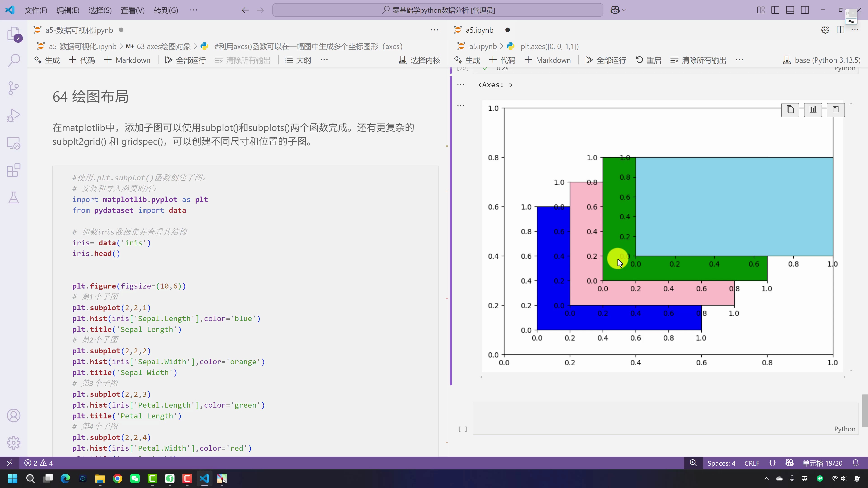Click the Customize Layout icon
The height and width of the screenshot is (488, 868).
click(760, 10)
